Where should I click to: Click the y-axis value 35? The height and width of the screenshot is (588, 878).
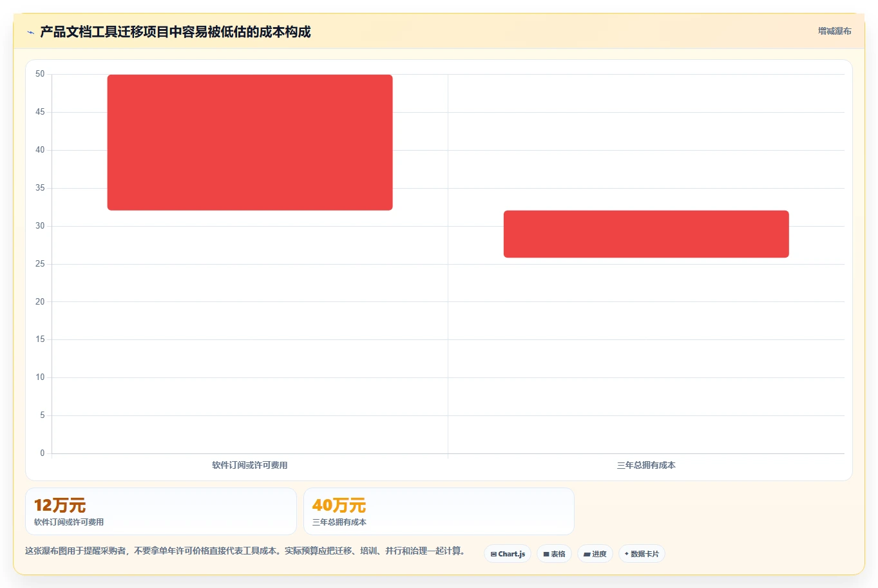[40, 188]
